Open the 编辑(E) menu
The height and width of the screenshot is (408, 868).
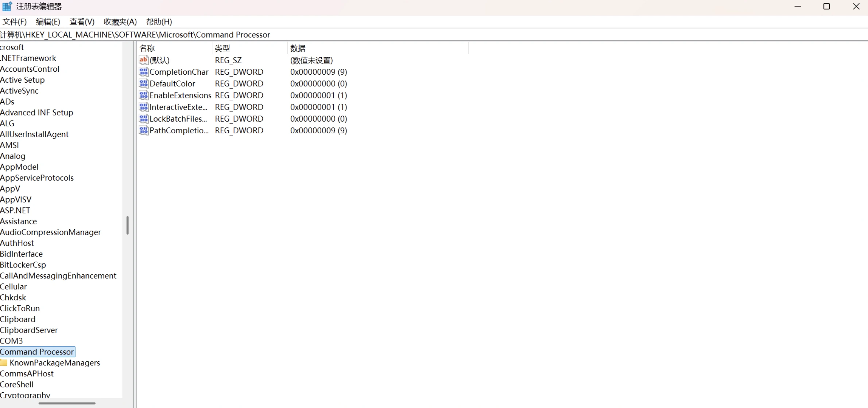(x=48, y=22)
